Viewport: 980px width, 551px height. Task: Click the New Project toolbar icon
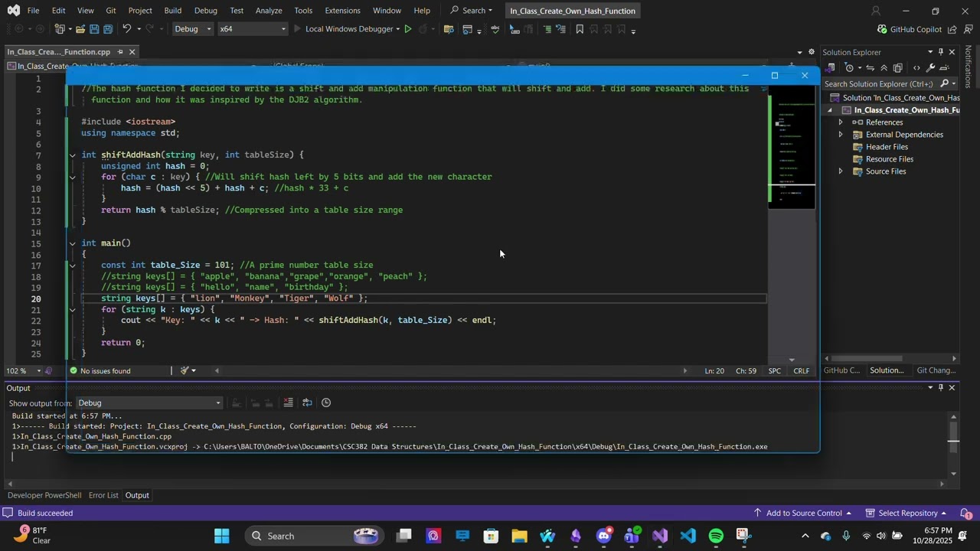click(59, 29)
